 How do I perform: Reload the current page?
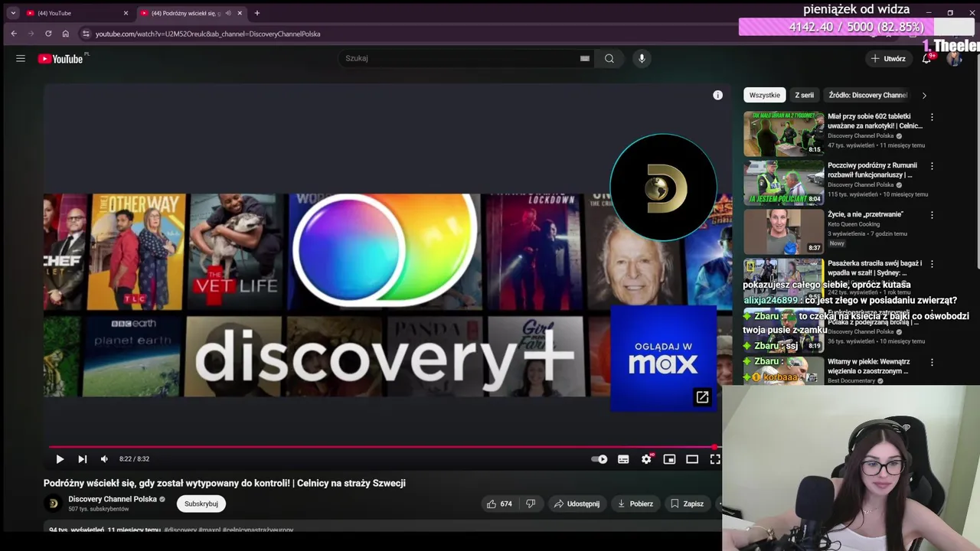click(48, 34)
